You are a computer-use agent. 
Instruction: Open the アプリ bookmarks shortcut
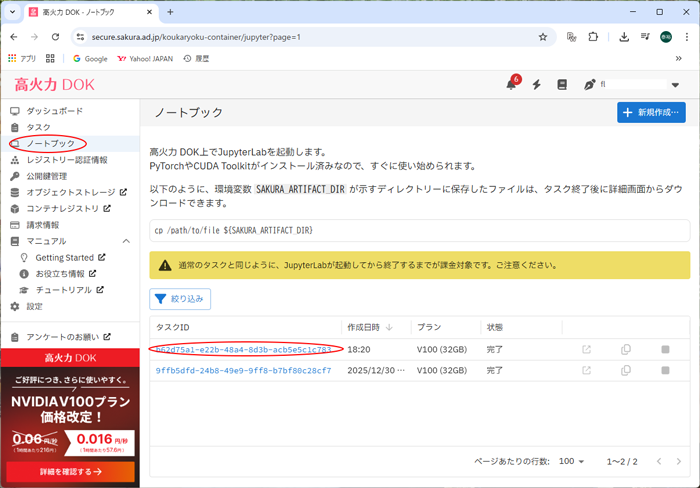(22, 58)
